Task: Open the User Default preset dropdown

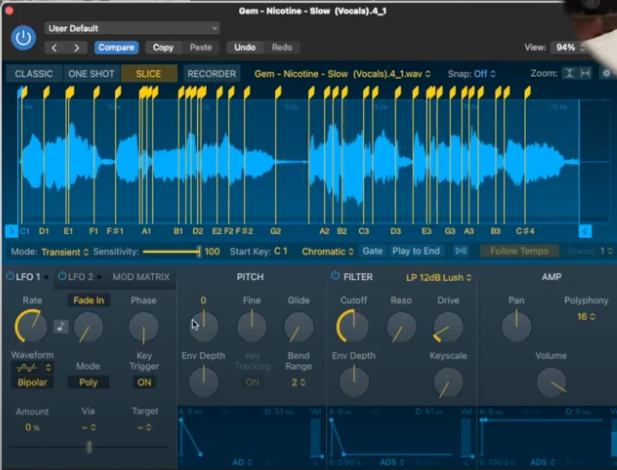Action: (132, 28)
